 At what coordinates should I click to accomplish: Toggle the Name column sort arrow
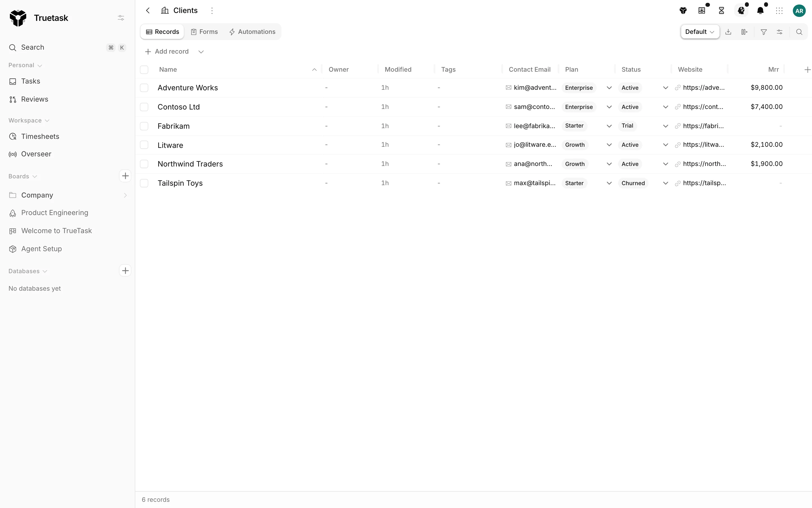pos(314,69)
